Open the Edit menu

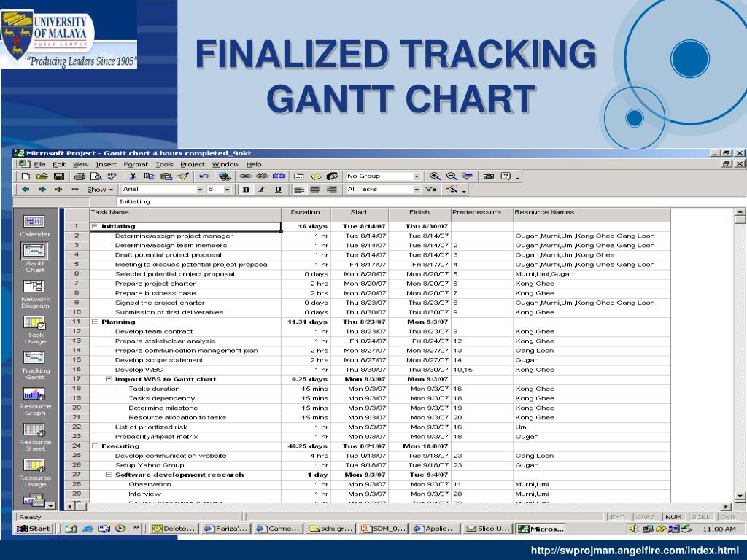(x=59, y=164)
